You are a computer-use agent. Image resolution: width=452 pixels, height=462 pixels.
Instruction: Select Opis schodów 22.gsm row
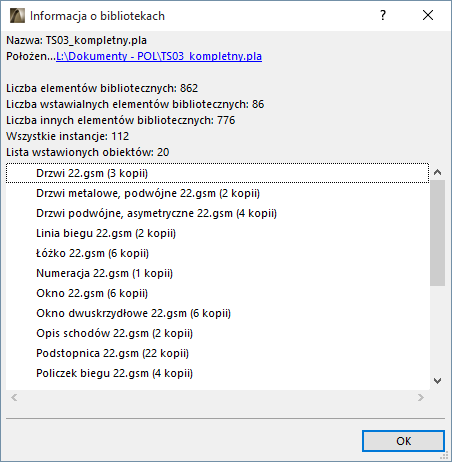217,333
